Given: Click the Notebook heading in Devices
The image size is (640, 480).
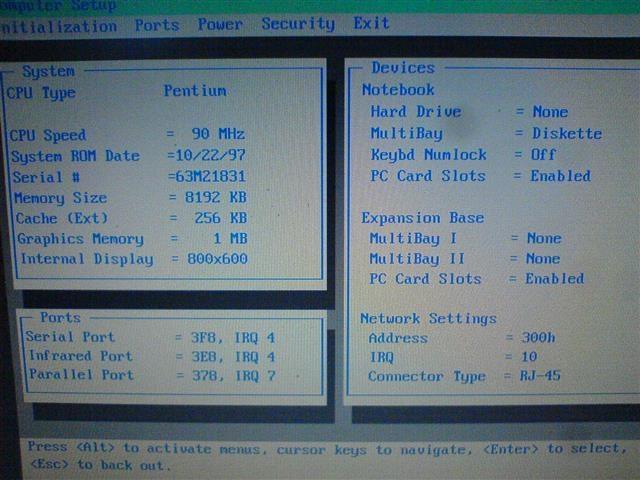Looking at the screenshot, I should coord(398,90).
